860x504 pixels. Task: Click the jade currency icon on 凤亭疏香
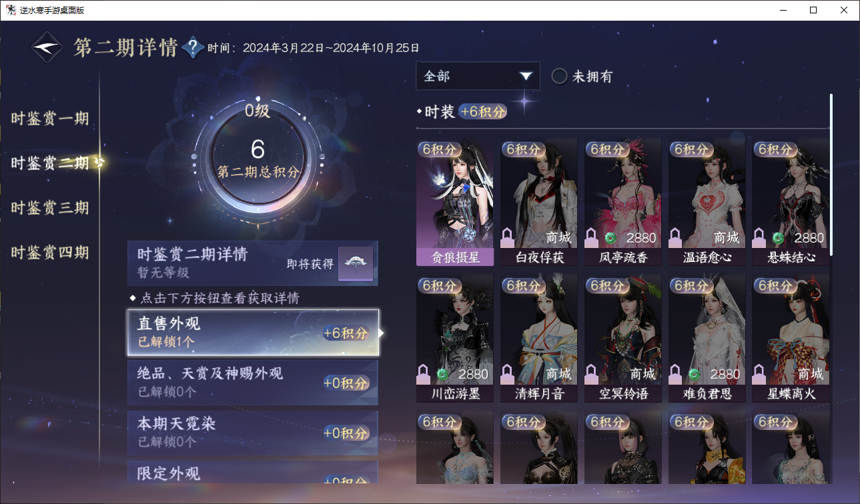610,238
